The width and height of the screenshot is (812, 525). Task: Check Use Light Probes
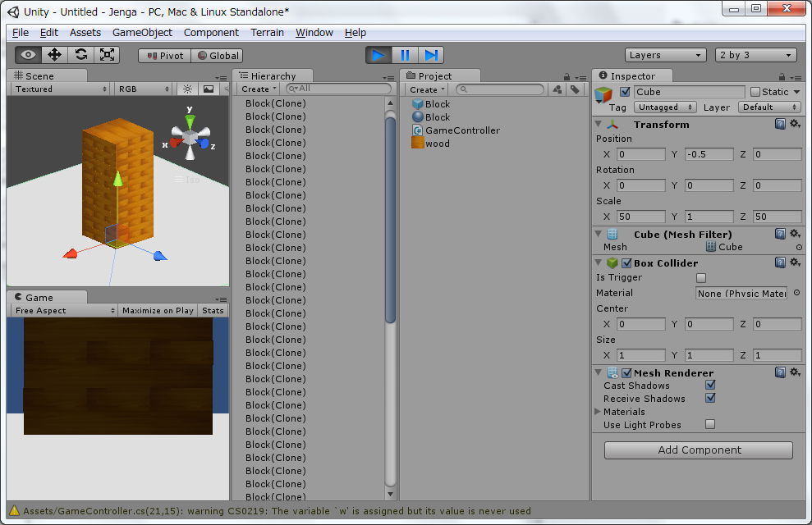710,424
